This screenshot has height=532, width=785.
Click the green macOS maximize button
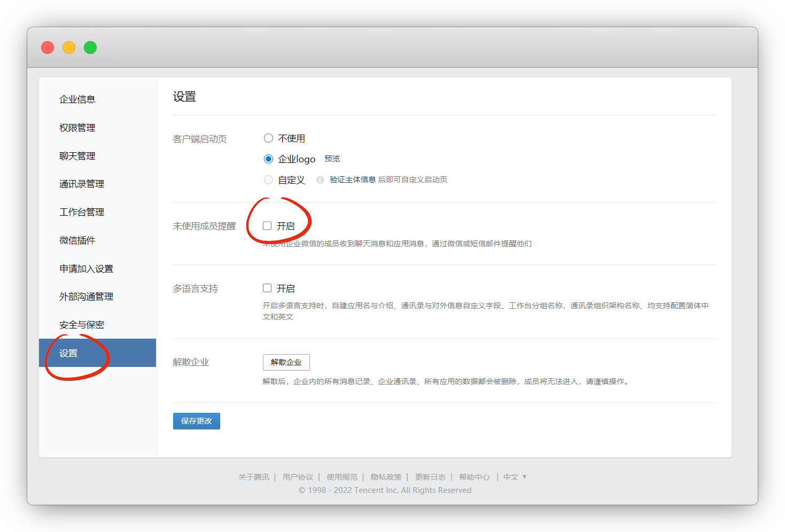point(90,48)
